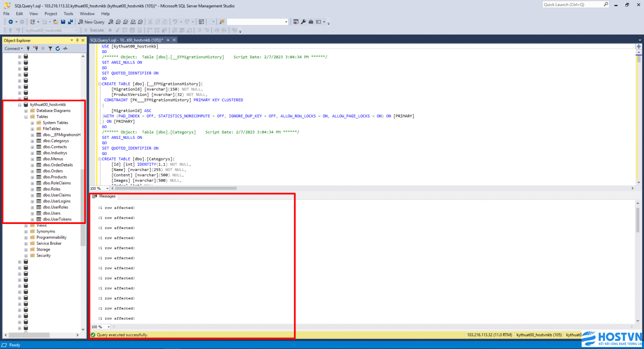Click the XMLA query icon
644x349 pixels.
click(133, 22)
